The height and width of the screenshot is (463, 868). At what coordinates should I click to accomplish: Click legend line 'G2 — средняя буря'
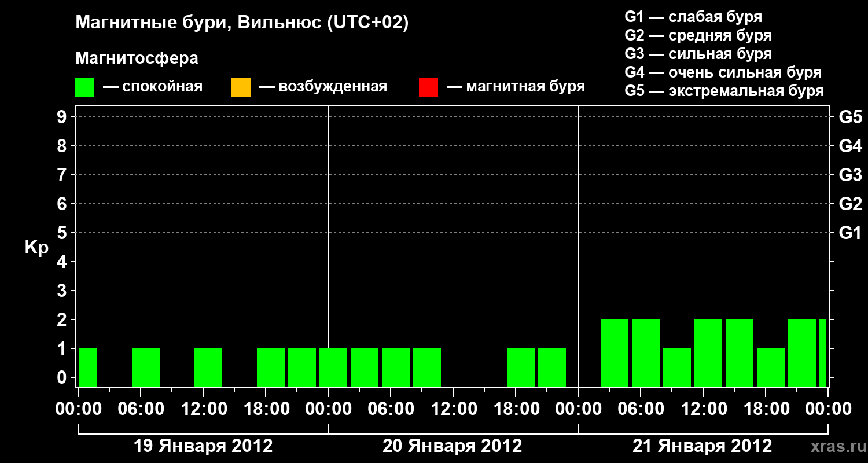pos(698,35)
